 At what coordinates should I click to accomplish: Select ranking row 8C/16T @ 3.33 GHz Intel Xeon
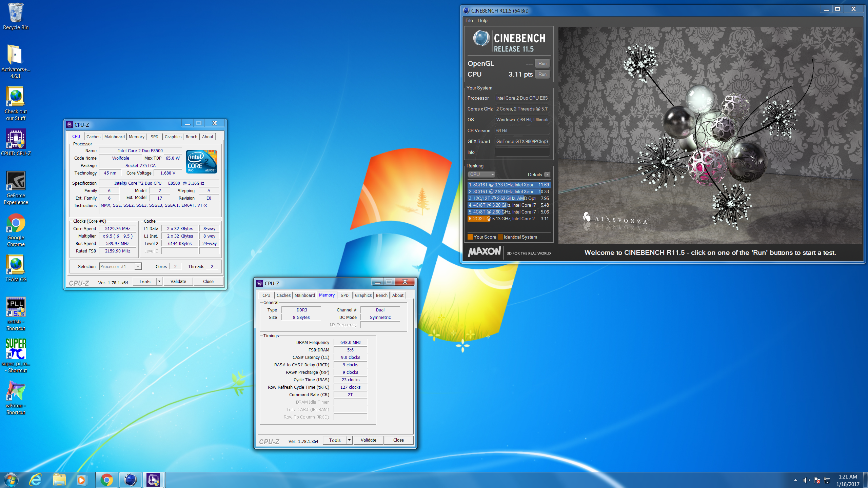point(509,185)
